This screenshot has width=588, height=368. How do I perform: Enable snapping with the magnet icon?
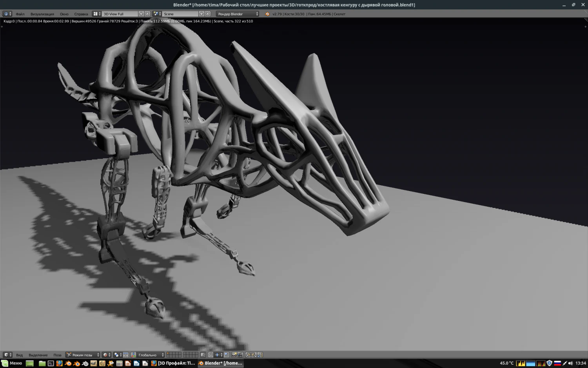(x=211, y=355)
